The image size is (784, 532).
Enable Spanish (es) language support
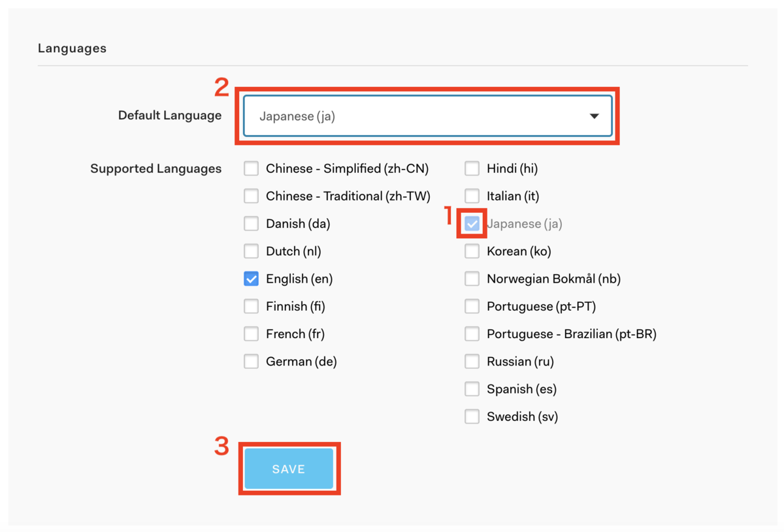tap(472, 389)
